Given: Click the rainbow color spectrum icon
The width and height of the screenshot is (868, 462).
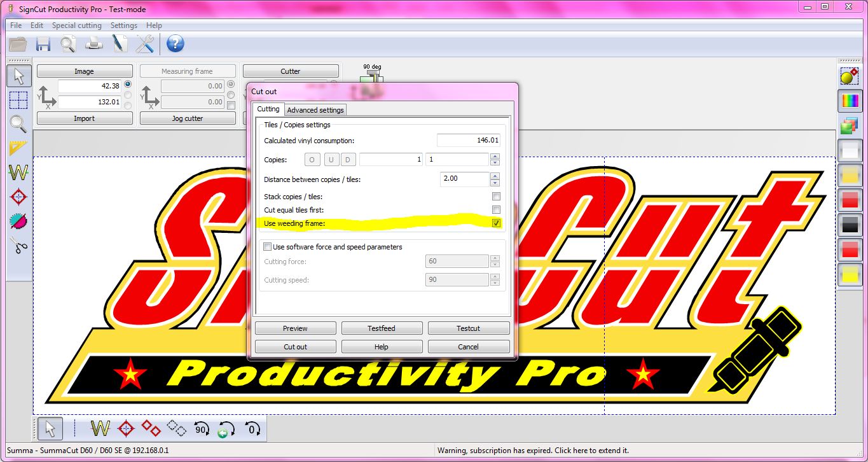Looking at the screenshot, I should coord(850,101).
